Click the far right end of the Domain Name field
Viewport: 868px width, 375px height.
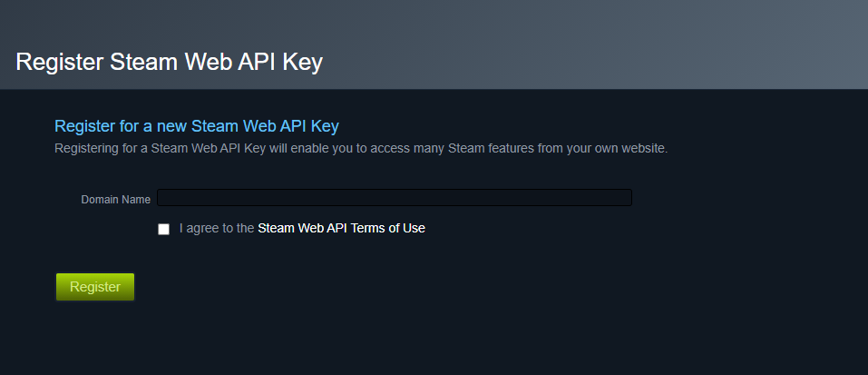[624, 198]
